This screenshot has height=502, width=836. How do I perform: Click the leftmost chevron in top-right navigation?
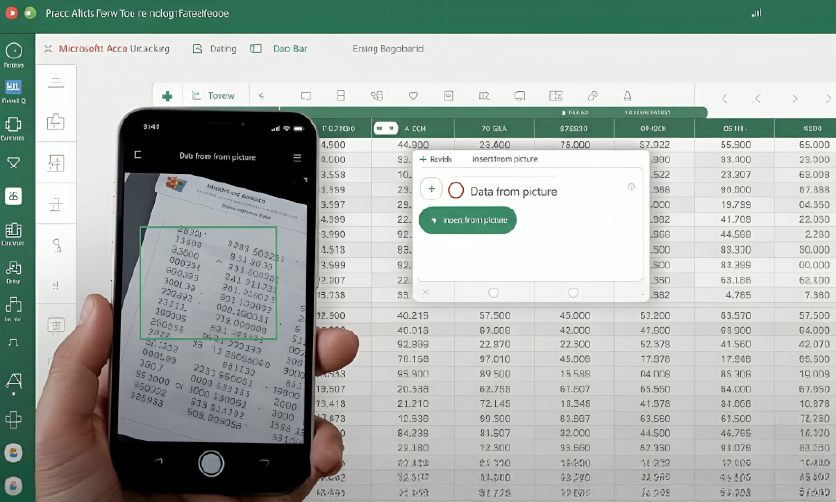pyautogui.click(x=723, y=98)
